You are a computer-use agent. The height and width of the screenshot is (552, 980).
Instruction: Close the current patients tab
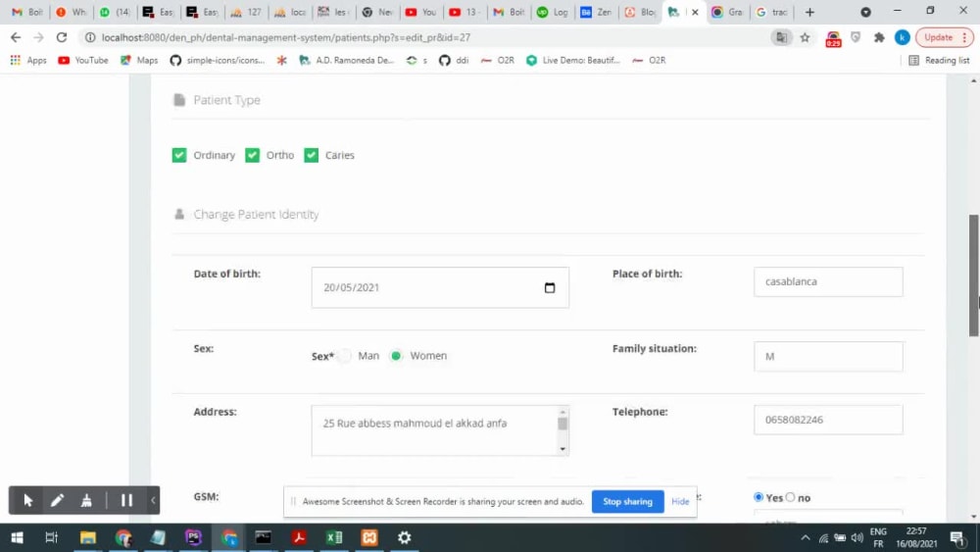point(695,12)
